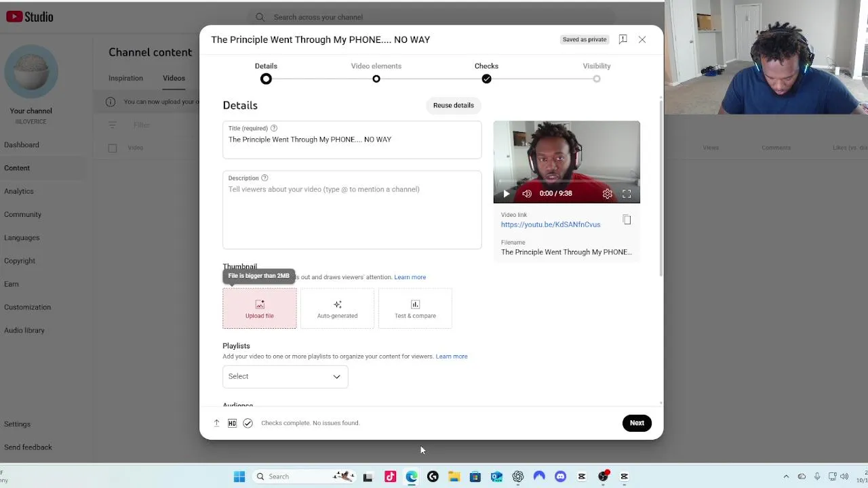Viewport: 868px width, 488px height.
Task: Click the taskbar Search box
Action: pyautogui.click(x=303, y=476)
